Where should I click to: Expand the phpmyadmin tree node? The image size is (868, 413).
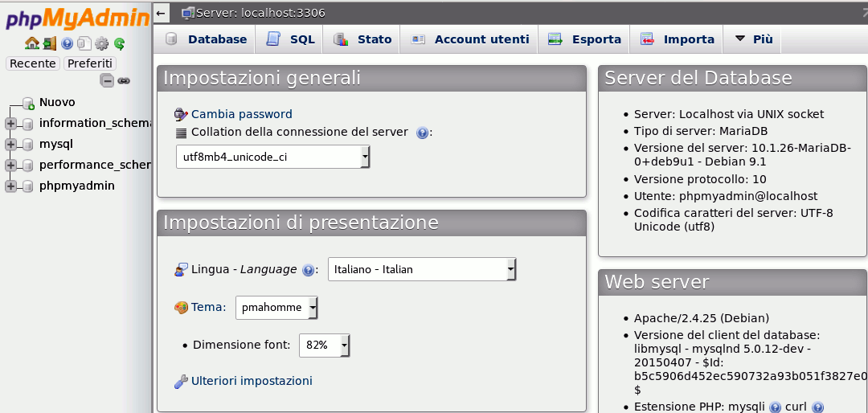coord(10,186)
